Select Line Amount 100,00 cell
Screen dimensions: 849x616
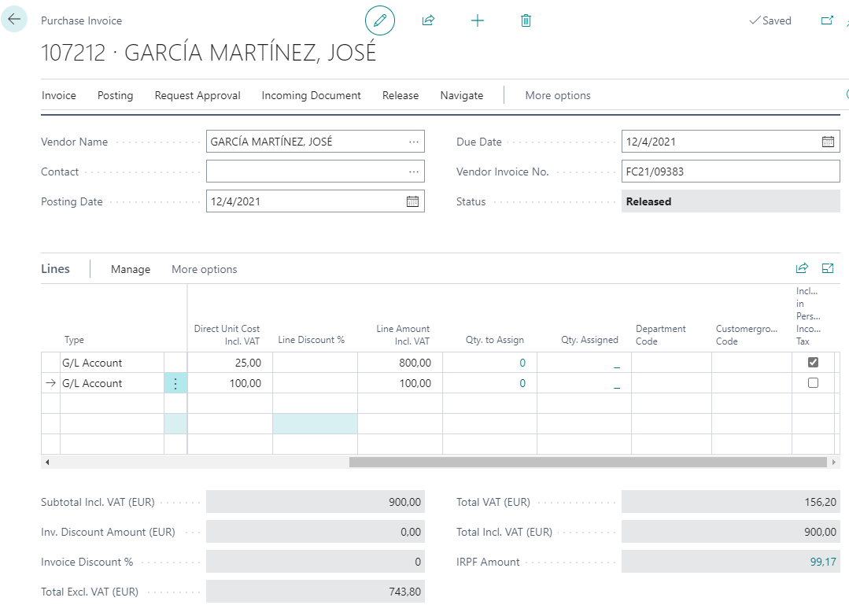point(401,383)
